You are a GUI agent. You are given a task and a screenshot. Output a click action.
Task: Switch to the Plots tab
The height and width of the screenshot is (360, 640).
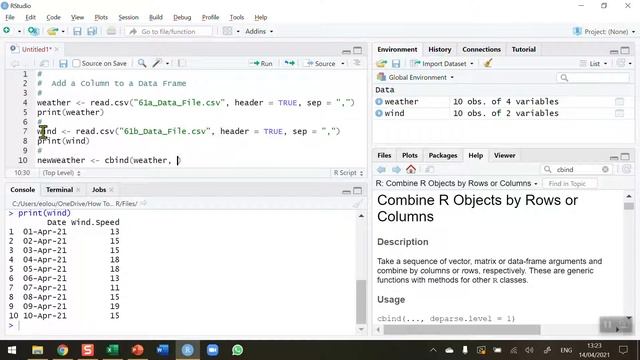(409, 156)
